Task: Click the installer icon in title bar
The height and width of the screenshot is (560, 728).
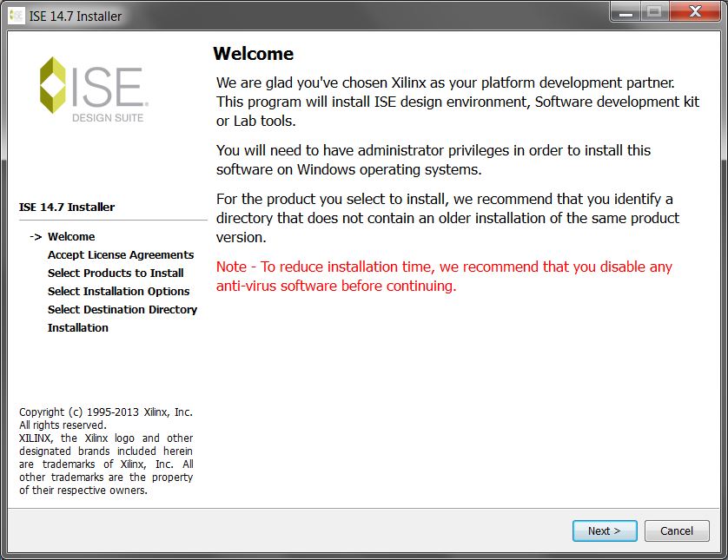Action: [x=16, y=16]
